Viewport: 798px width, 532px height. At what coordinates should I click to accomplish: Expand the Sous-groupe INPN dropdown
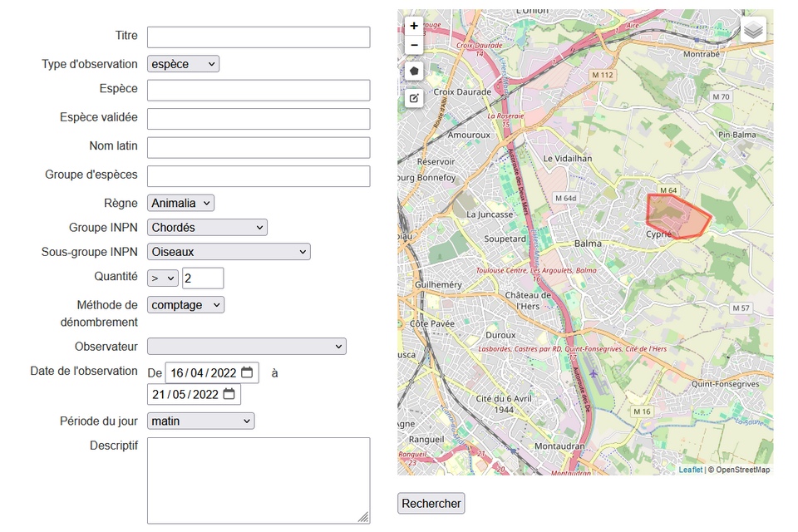229,251
